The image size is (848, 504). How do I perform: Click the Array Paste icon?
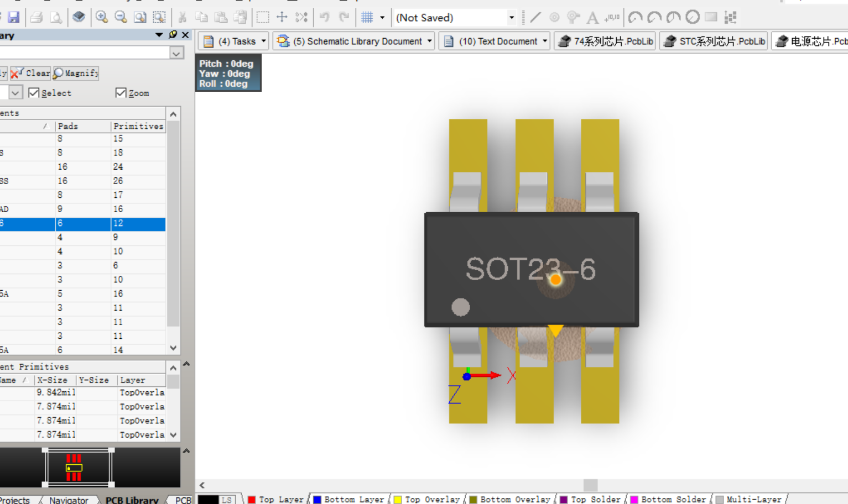(731, 17)
